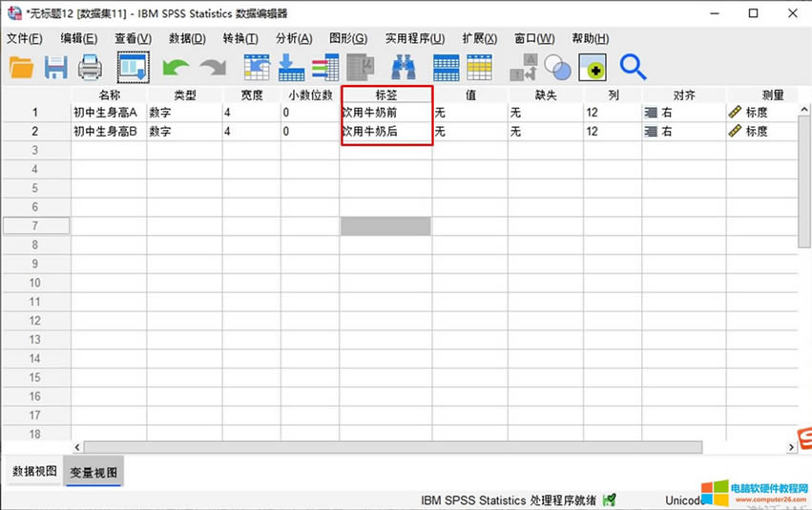The width and height of the screenshot is (812, 510).
Task: Click the 标度 measure cell in row 1
Action: coord(761,113)
